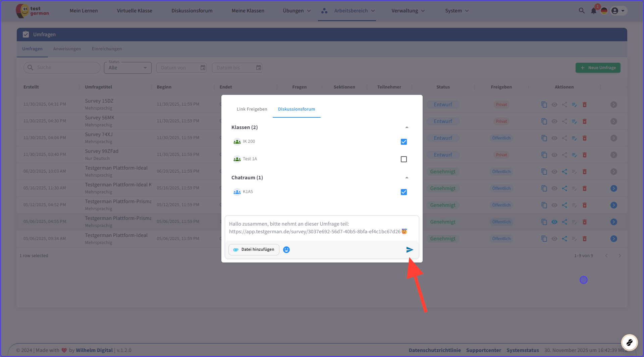The height and width of the screenshot is (357, 644).
Task: Uncheck the IK 200 class checkbox
Action: point(404,142)
